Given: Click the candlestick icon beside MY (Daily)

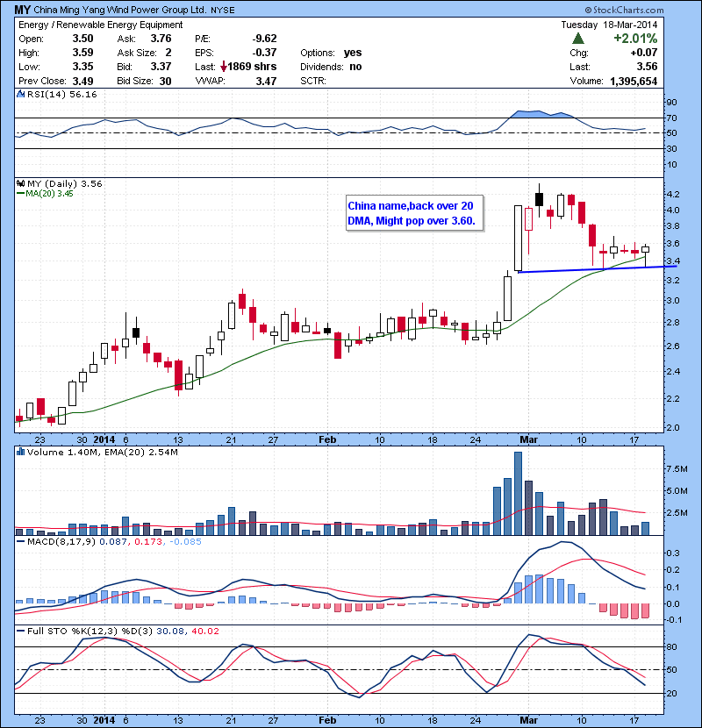Looking at the screenshot, I should coord(21,184).
